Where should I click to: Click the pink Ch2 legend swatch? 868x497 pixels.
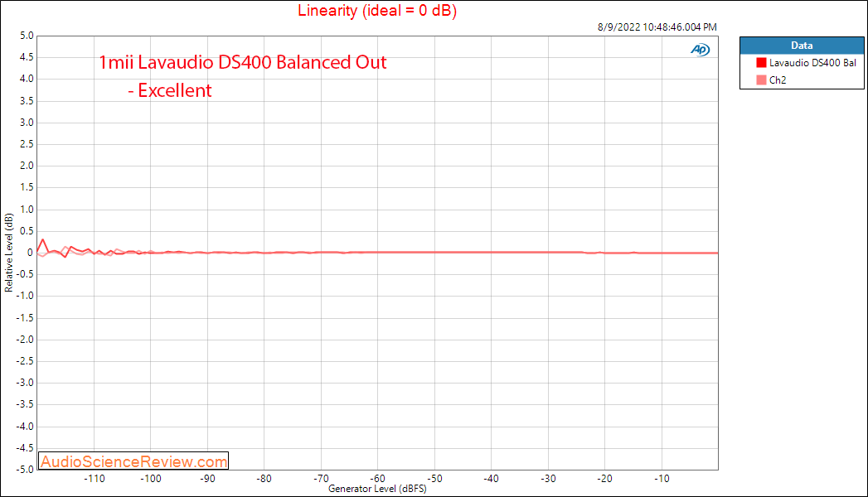coord(761,80)
